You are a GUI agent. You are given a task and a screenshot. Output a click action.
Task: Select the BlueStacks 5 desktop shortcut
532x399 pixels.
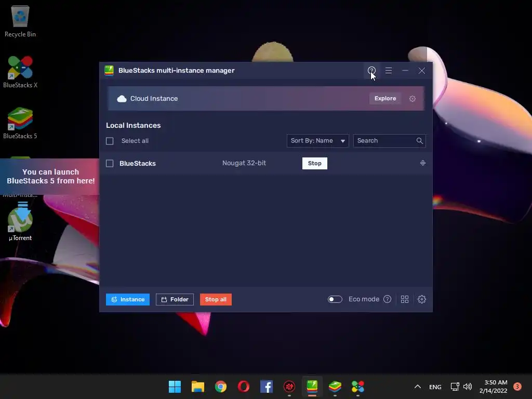coord(20,123)
